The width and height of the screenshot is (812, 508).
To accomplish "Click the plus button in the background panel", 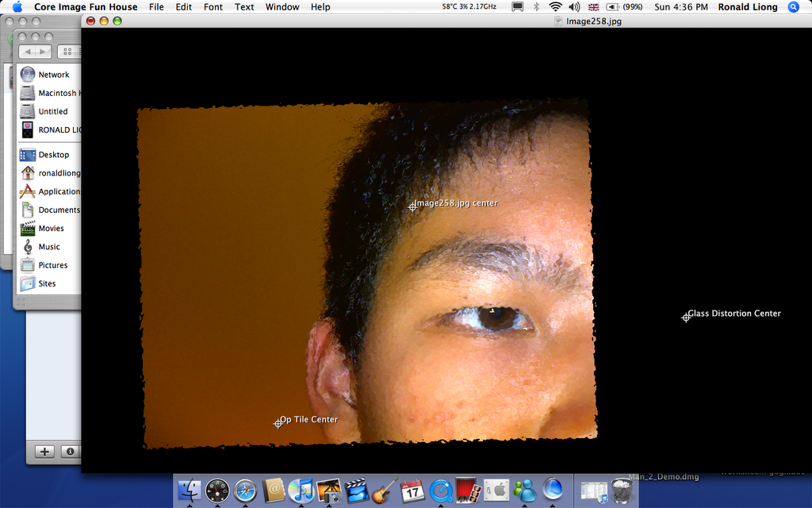I will tap(44, 452).
